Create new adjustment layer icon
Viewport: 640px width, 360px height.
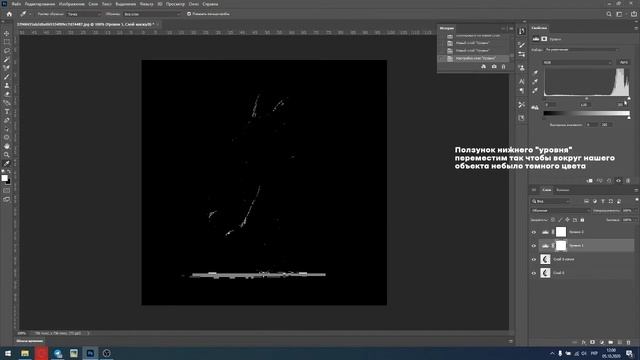pyautogui.click(x=602, y=342)
